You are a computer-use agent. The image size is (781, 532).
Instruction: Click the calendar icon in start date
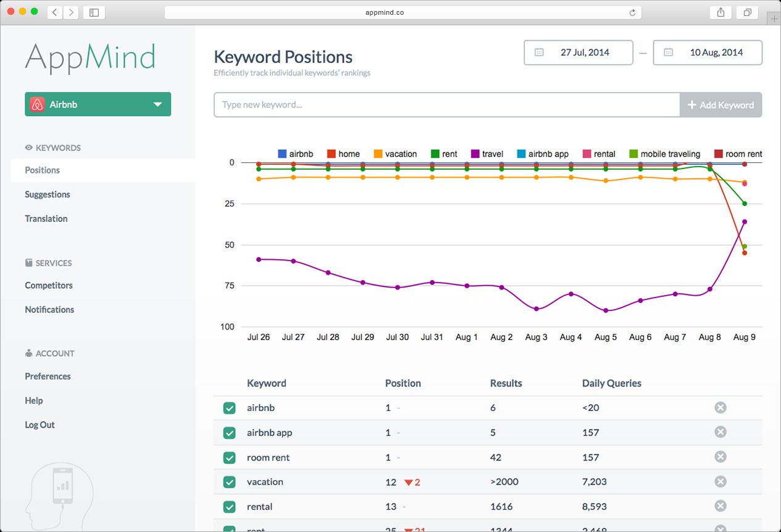point(539,52)
